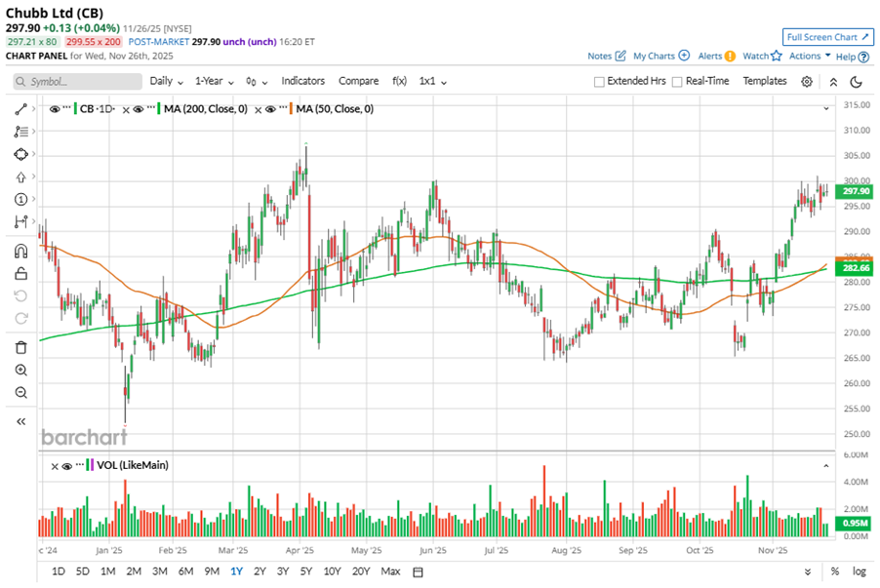Zoom in on the chart
This screenshot has width=880, height=588.
pos(20,370)
